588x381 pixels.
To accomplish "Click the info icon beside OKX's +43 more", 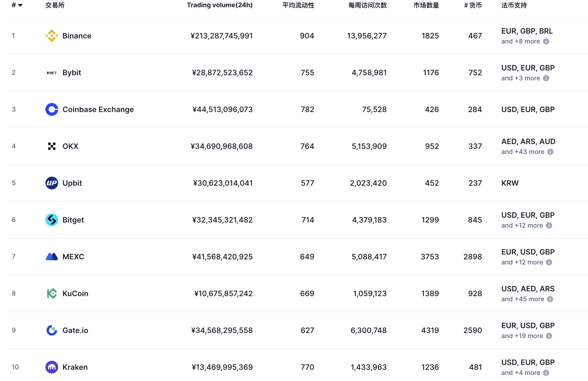I will pyautogui.click(x=550, y=152).
